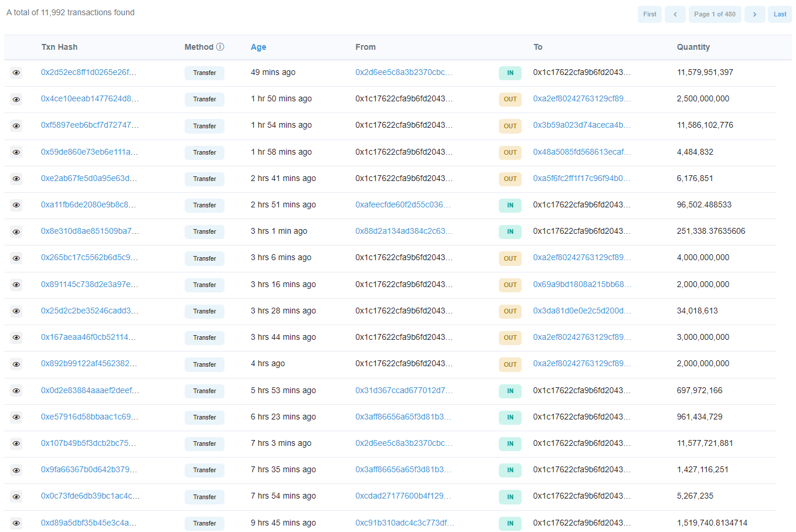
Task: Open sender address 0x31d367ccad677012d7
Action: [x=404, y=390]
